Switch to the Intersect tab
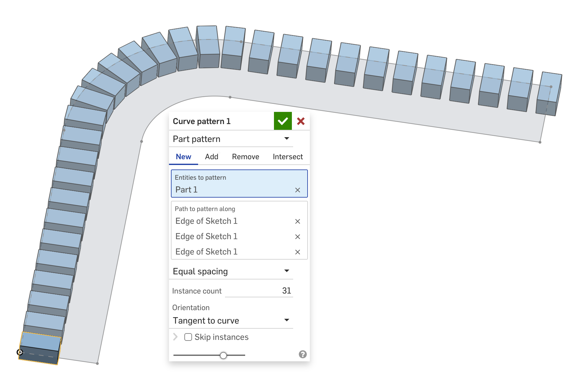Image resolution: width=578 pixels, height=392 pixels. [288, 157]
